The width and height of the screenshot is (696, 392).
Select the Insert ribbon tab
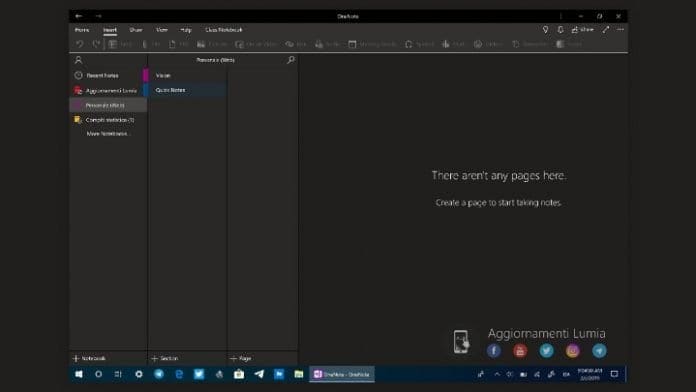[x=110, y=30]
